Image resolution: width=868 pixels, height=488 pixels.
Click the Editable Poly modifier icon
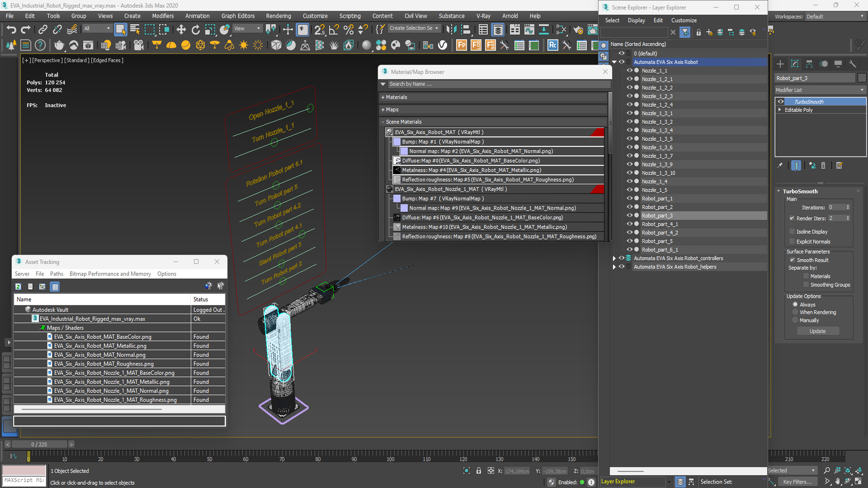point(780,110)
